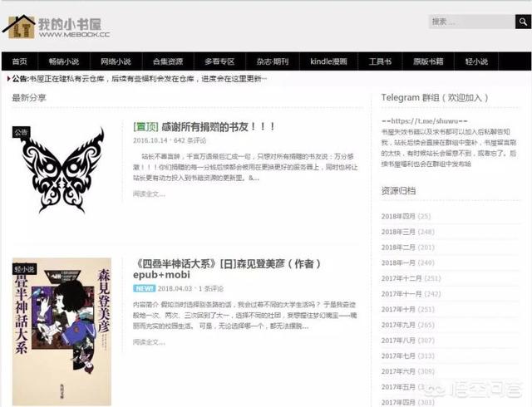
Task: Open the 畅销小说 menu item
Action: (x=64, y=61)
